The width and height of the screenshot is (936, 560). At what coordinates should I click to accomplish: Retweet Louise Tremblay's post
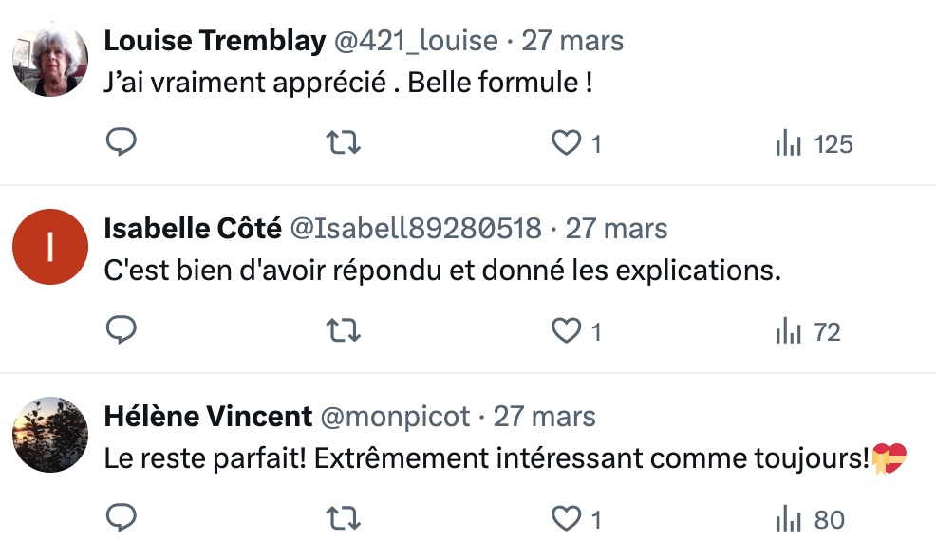point(343,143)
